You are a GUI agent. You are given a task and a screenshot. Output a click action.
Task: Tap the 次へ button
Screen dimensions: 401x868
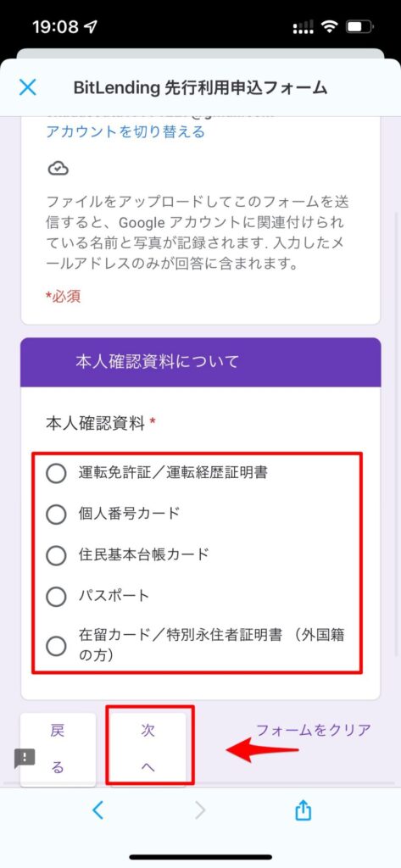pyautogui.click(x=148, y=748)
